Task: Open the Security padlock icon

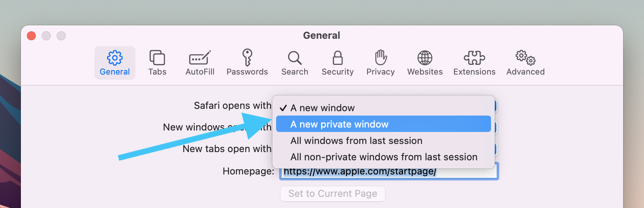Action: tap(337, 58)
